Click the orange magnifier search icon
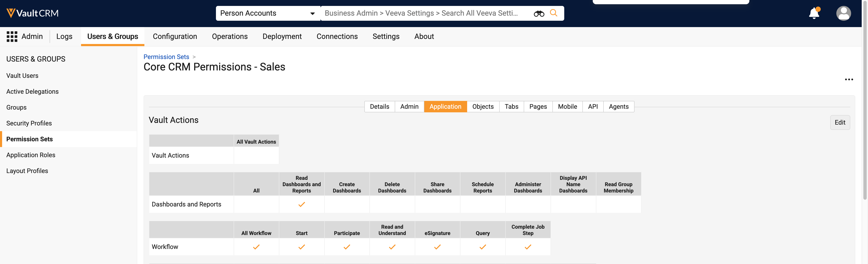The height and width of the screenshot is (264, 868). tap(553, 13)
